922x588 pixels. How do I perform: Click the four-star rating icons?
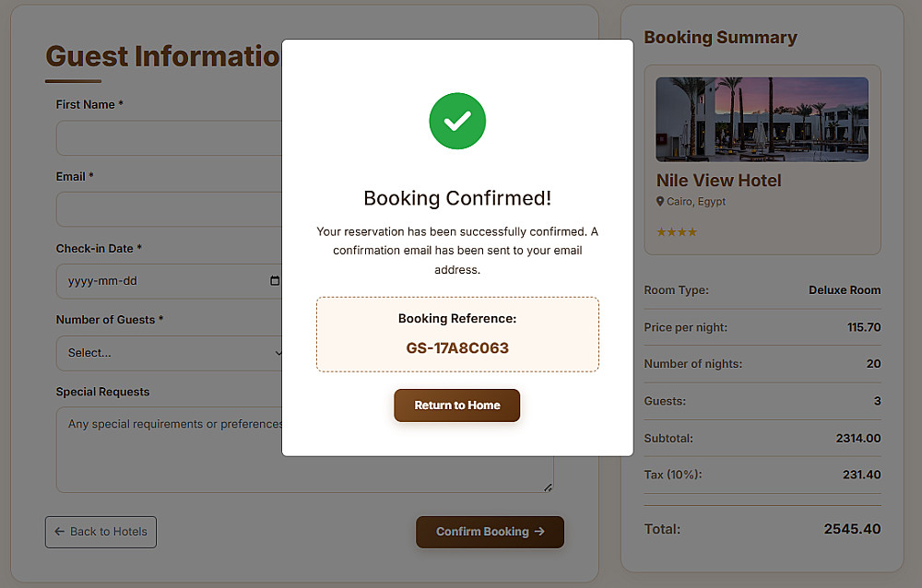coord(677,232)
